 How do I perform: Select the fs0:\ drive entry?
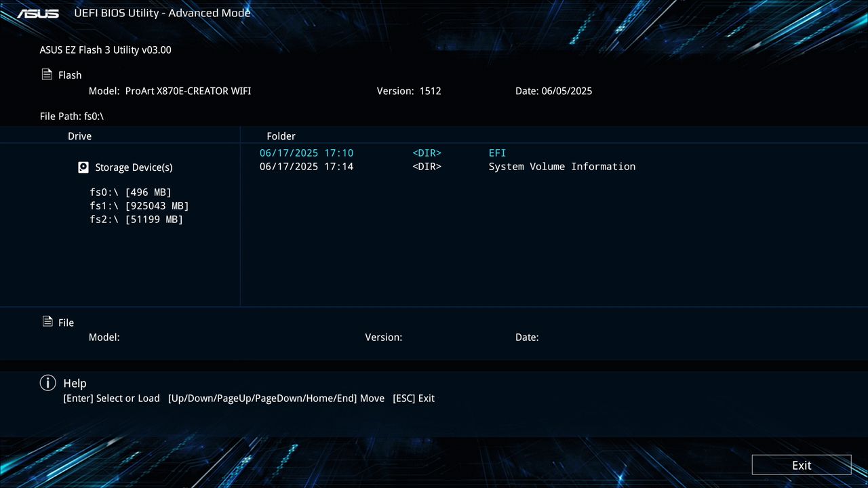tap(130, 192)
